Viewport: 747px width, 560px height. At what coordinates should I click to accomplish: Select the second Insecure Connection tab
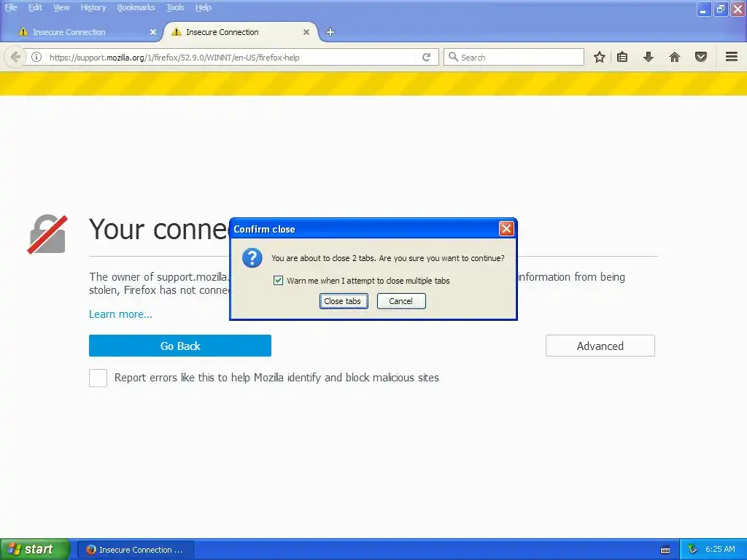241,32
